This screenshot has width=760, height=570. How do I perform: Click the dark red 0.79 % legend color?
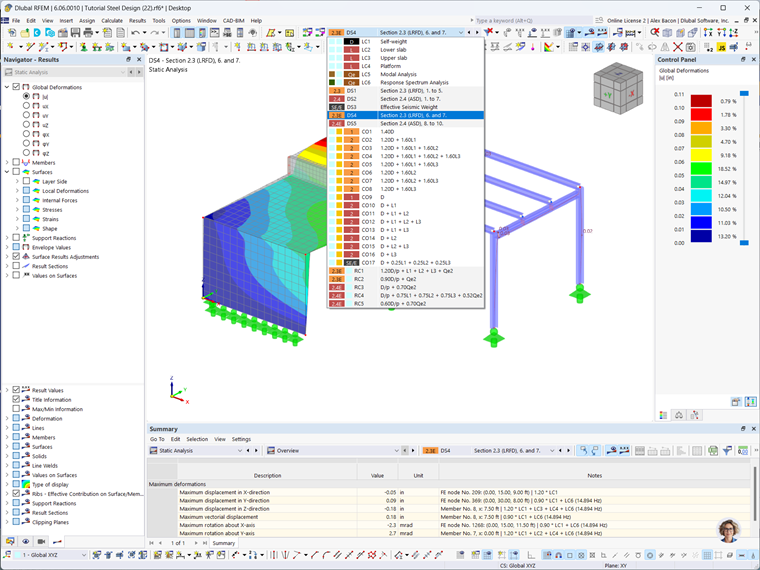pos(701,101)
